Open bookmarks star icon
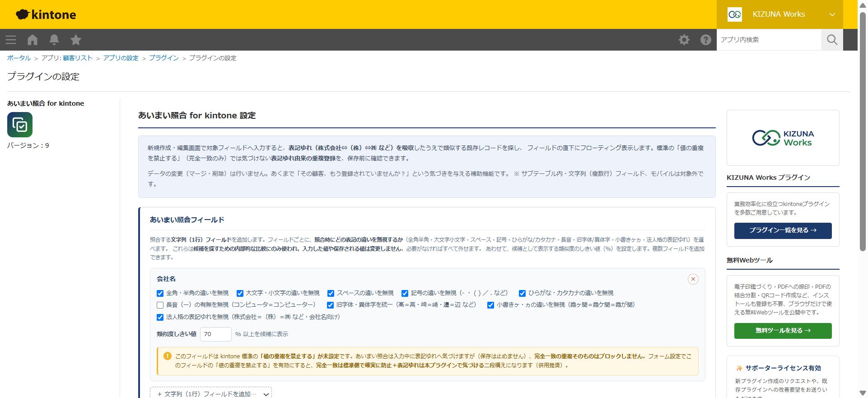This screenshot has height=398, width=868. tap(76, 40)
